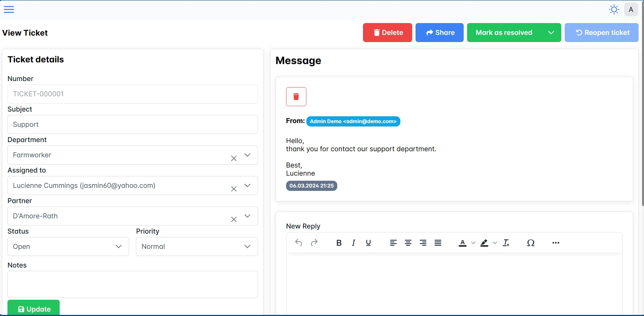Click the undo icon in reply editor
The width and height of the screenshot is (644, 316).
pyautogui.click(x=299, y=243)
